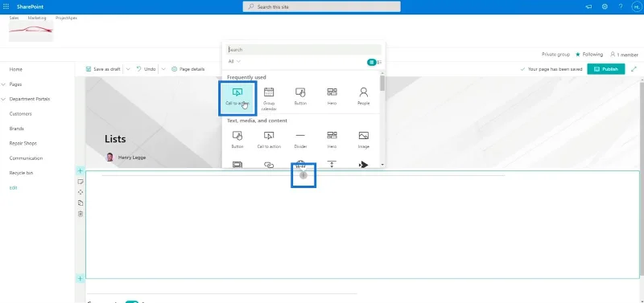
Task: Open Communication in left navigation
Action: (x=26, y=158)
